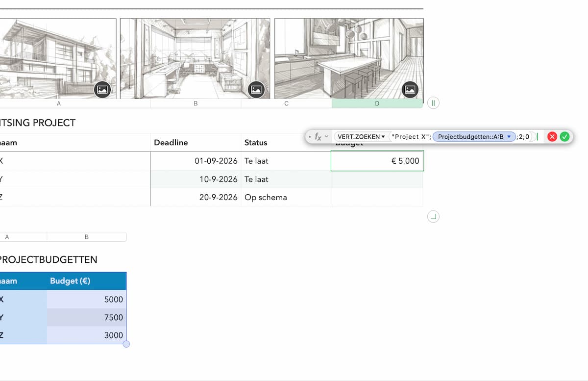Viewport: 588px width, 381px height.
Task: Select the "3000" budget value
Action: (x=87, y=335)
